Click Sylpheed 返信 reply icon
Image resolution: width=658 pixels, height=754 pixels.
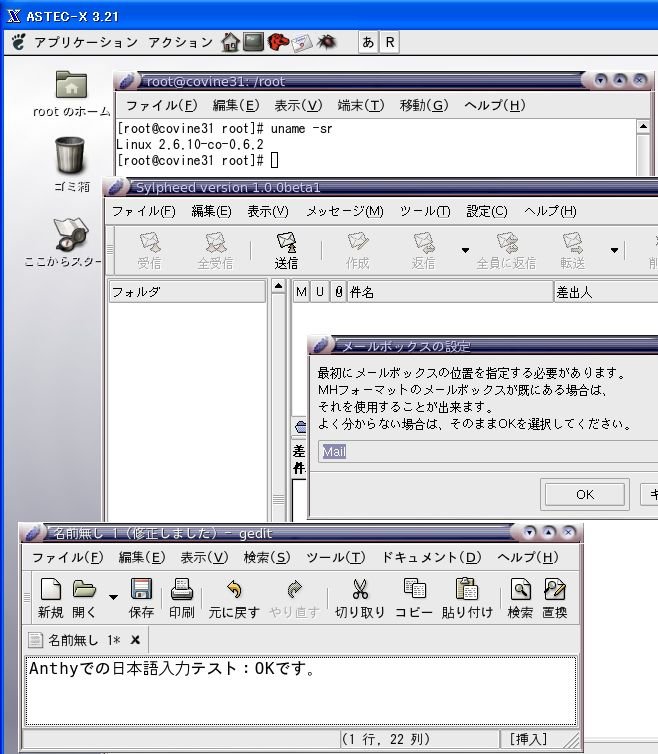pos(423,251)
